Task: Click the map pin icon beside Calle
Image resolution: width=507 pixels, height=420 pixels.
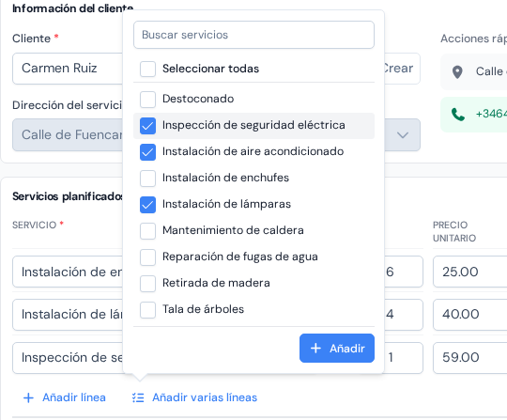Action: click(x=457, y=71)
